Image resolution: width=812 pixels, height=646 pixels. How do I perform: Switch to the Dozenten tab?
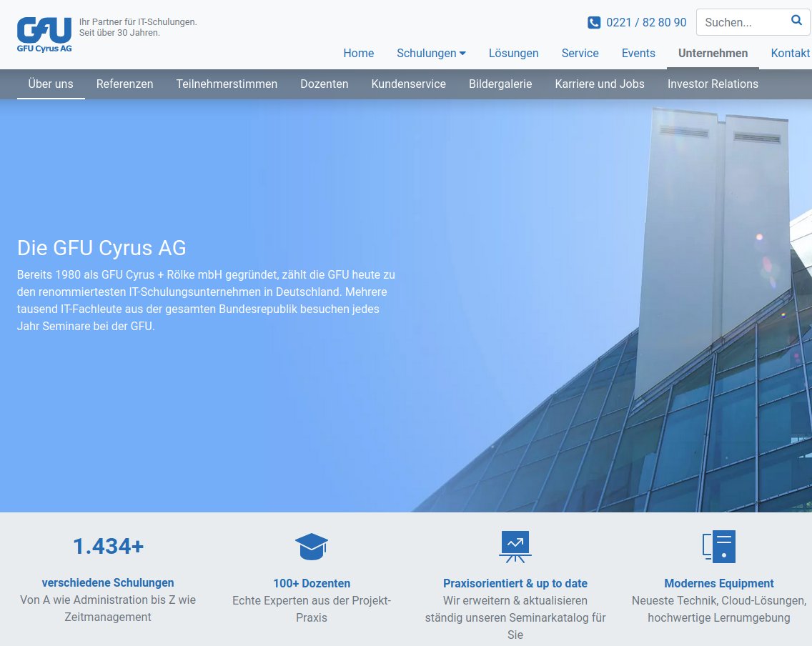tap(325, 84)
